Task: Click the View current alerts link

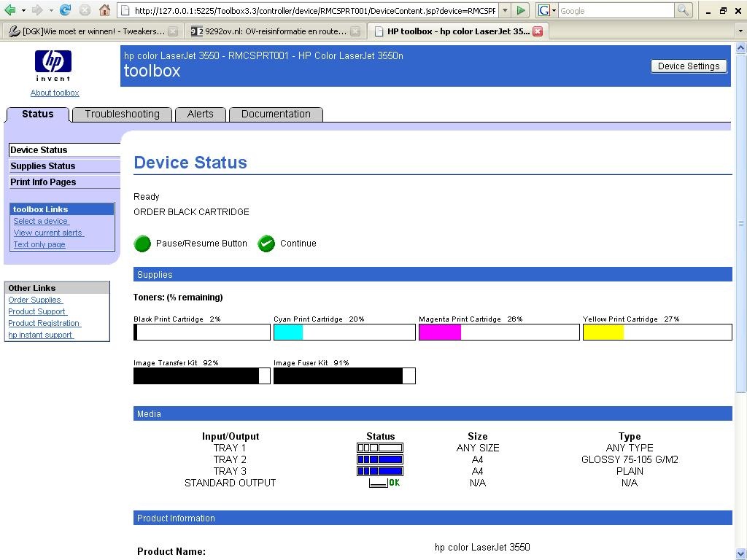Action: (49, 233)
